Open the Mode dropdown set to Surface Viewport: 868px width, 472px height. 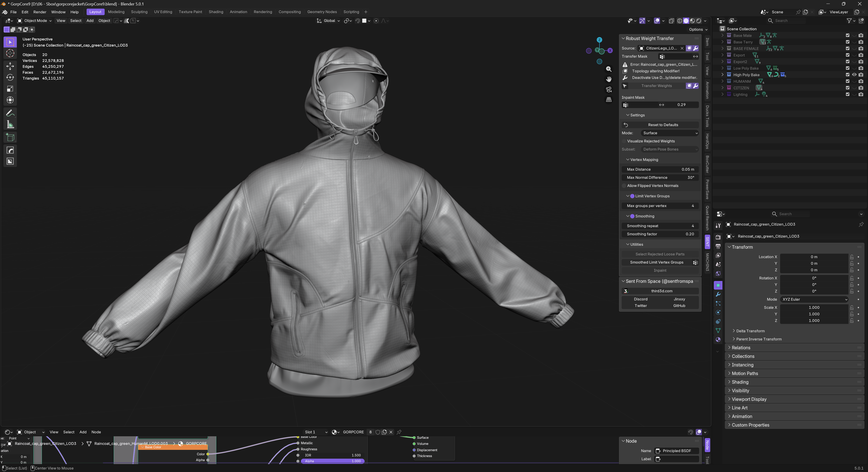point(669,133)
